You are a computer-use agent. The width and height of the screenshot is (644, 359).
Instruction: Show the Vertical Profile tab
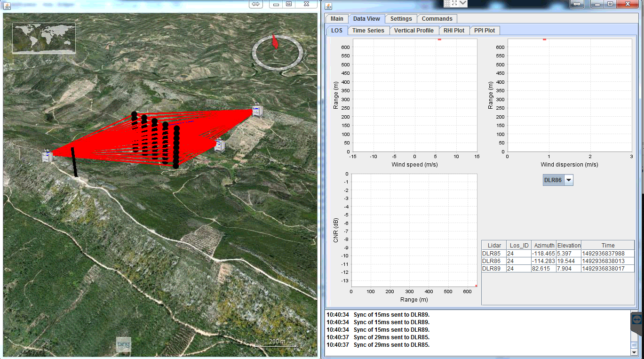413,31
